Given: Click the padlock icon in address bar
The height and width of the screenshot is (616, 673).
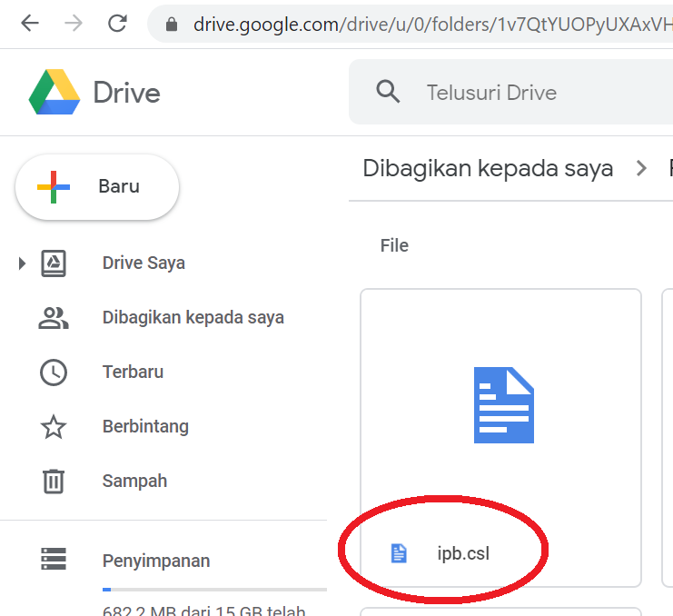Looking at the screenshot, I should click(172, 25).
